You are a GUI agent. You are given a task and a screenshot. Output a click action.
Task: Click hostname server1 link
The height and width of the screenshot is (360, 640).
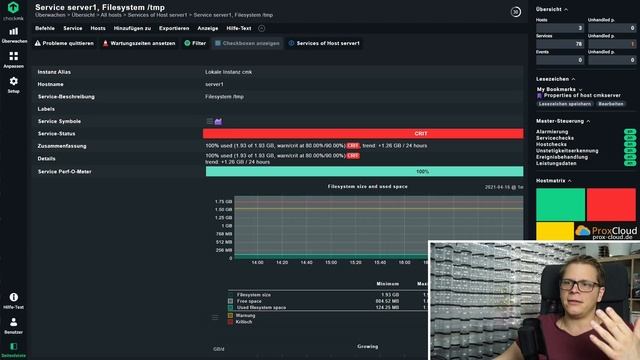(x=214, y=84)
